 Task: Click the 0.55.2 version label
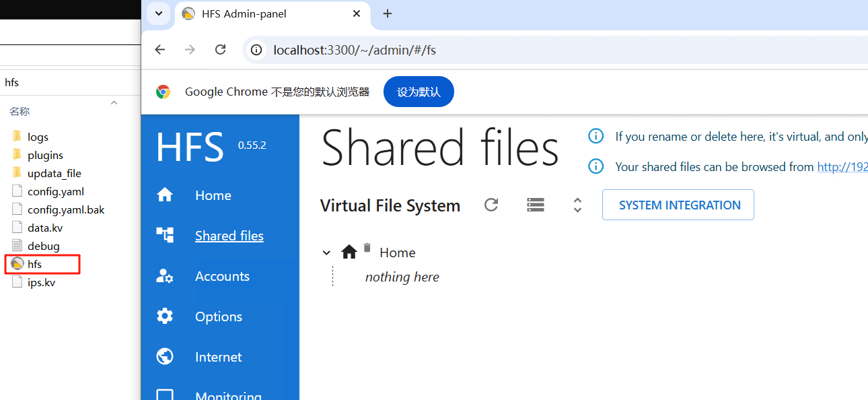[x=252, y=145]
